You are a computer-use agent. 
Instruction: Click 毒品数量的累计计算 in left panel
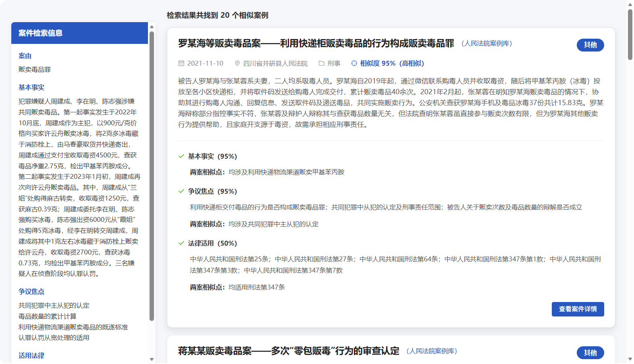(48, 316)
